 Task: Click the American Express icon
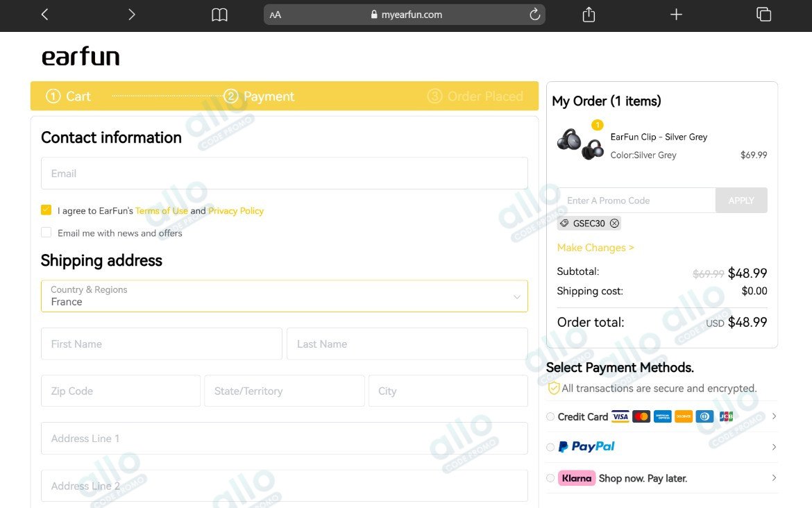662,416
